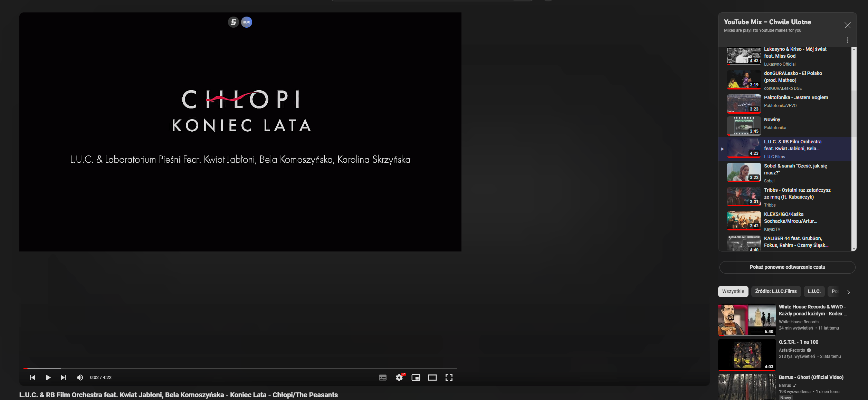Open the O.S.T.R. - 1 na 100 thumbnail
Screen dimensions: 868x400
[x=747, y=355]
